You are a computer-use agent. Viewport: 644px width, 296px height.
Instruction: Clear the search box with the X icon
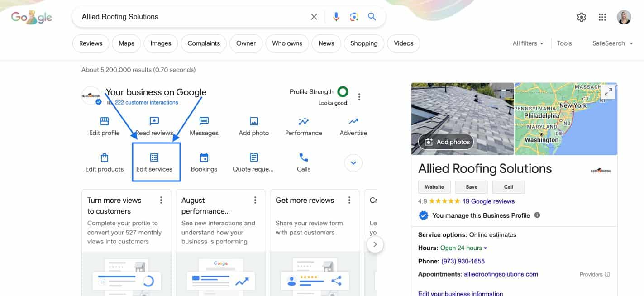314,17
